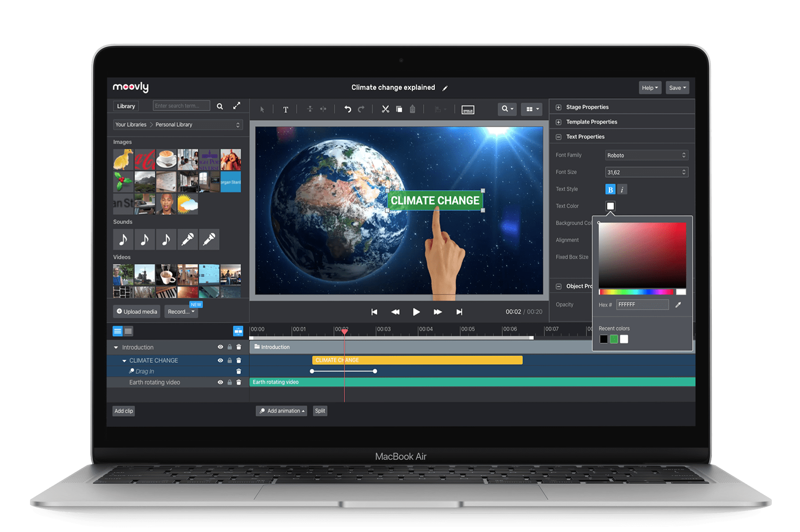
Task: Pick the green recent color swatch
Action: (614, 339)
